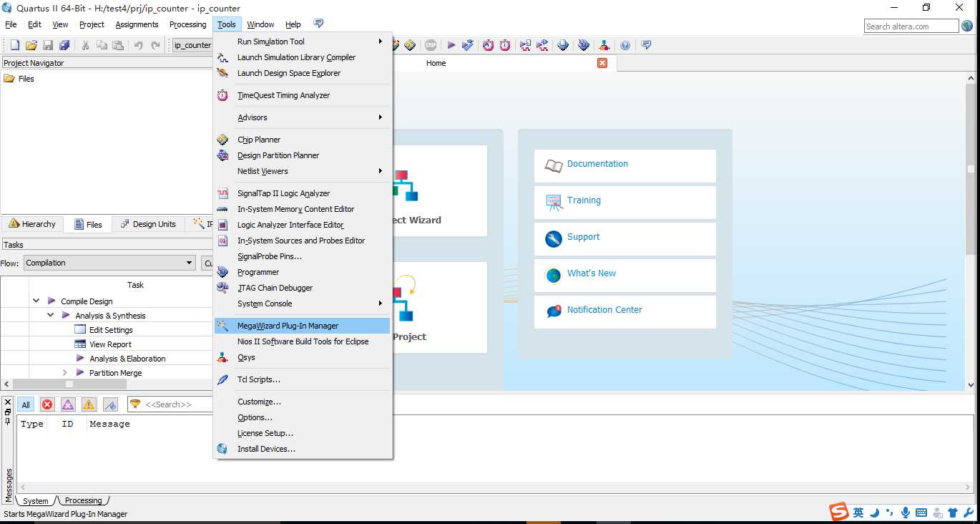Click the first red clock timing icon
Image resolution: width=980 pixels, height=524 pixels.
[489, 45]
